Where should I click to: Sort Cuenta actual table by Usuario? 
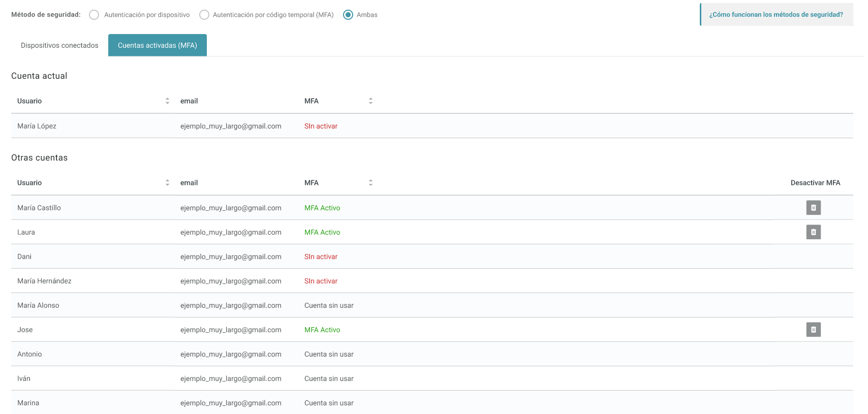point(167,101)
